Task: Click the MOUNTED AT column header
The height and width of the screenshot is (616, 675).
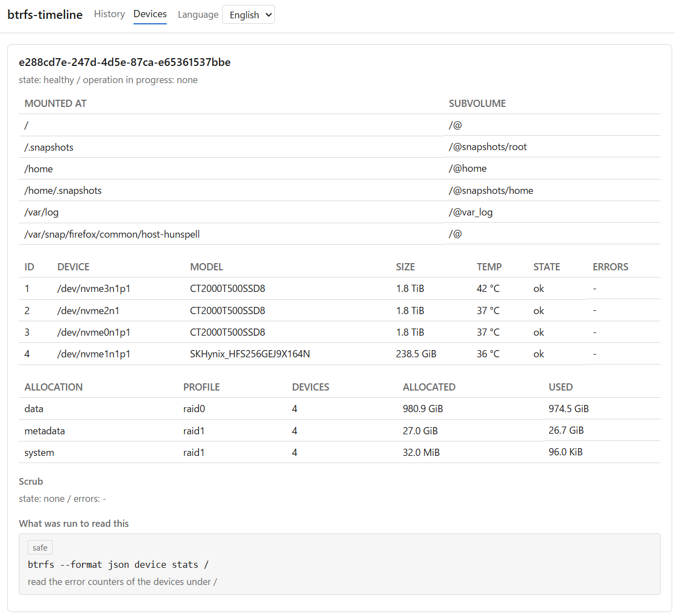Action: click(x=55, y=104)
